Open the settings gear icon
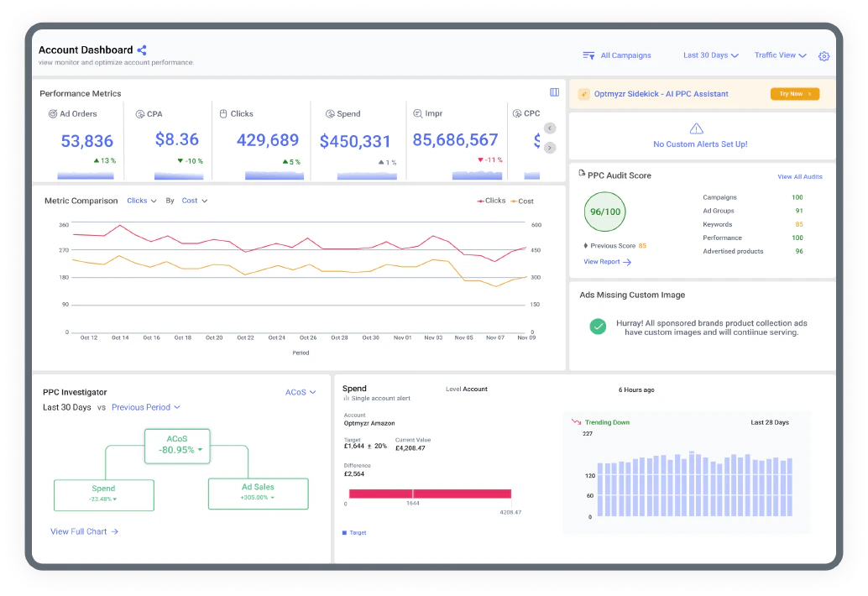 pyautogui.click(x=824, y=56)
